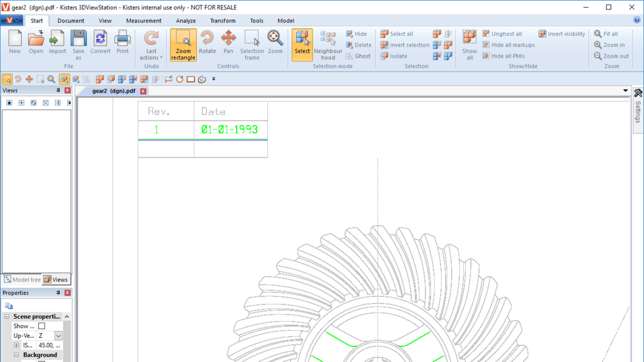Pin the Properties panel
This screenshot has height=362, width=644.
(58, 293)
